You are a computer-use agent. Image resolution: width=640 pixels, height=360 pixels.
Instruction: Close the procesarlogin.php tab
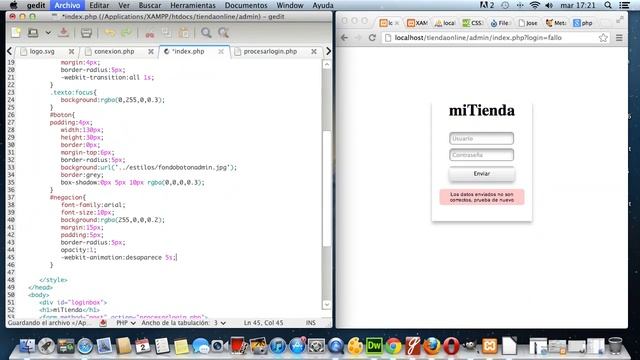[313, 51]
